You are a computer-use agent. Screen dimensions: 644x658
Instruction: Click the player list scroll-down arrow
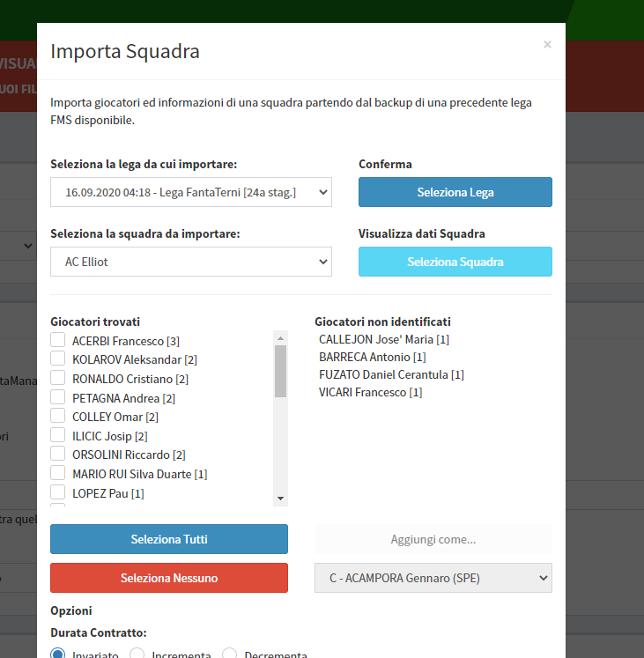pyautogui.click(x=281, y=499)
